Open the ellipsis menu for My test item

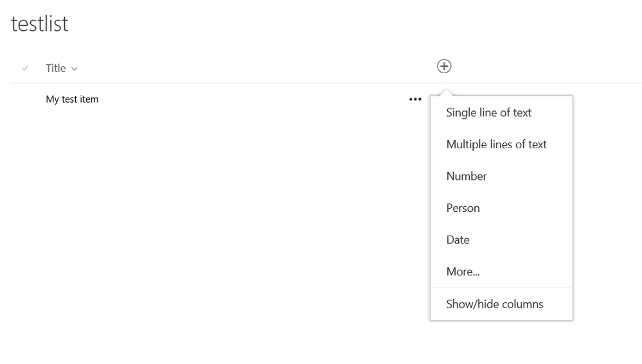point(415,100)
